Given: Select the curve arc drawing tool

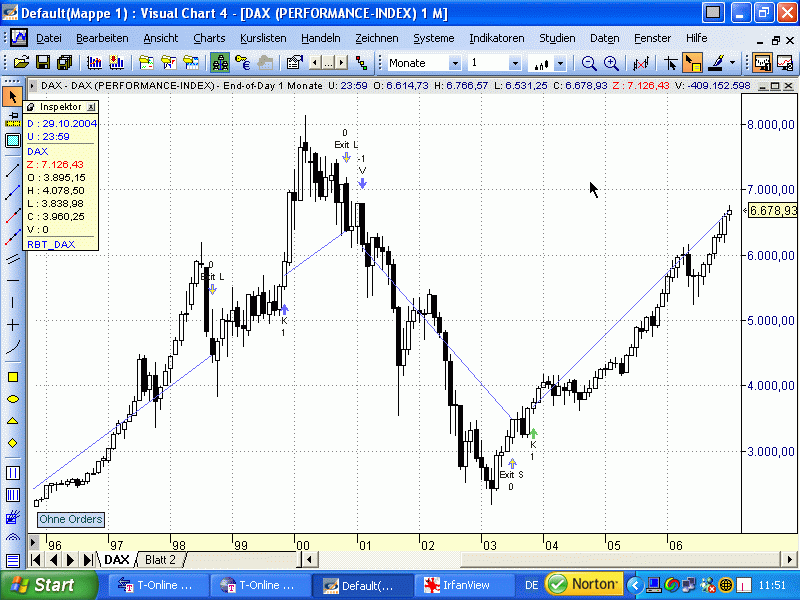Looking at the screenshot, I should (13, 347).
